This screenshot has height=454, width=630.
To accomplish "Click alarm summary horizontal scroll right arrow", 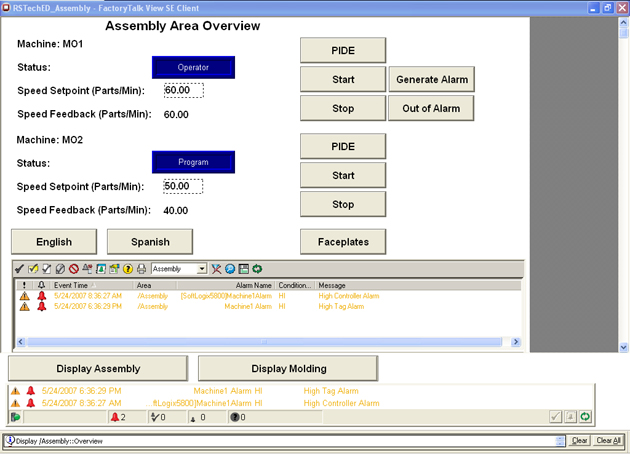I will (x=516, y=342).
